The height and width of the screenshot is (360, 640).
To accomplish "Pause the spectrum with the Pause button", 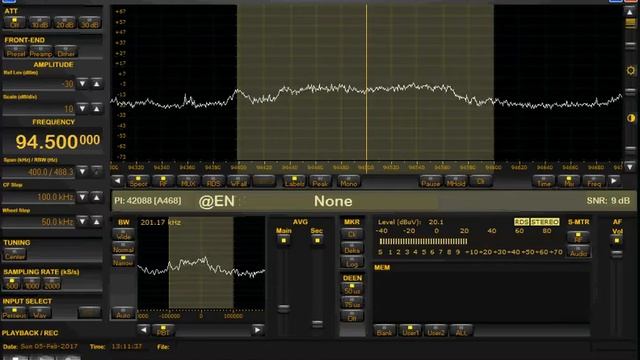I will [431, 182].
